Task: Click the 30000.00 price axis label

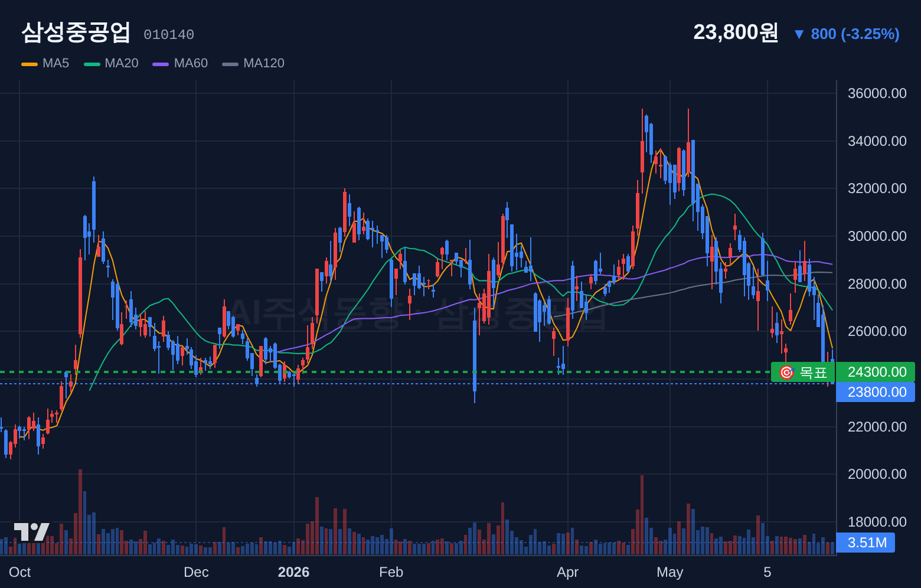Action: point(877,236)
